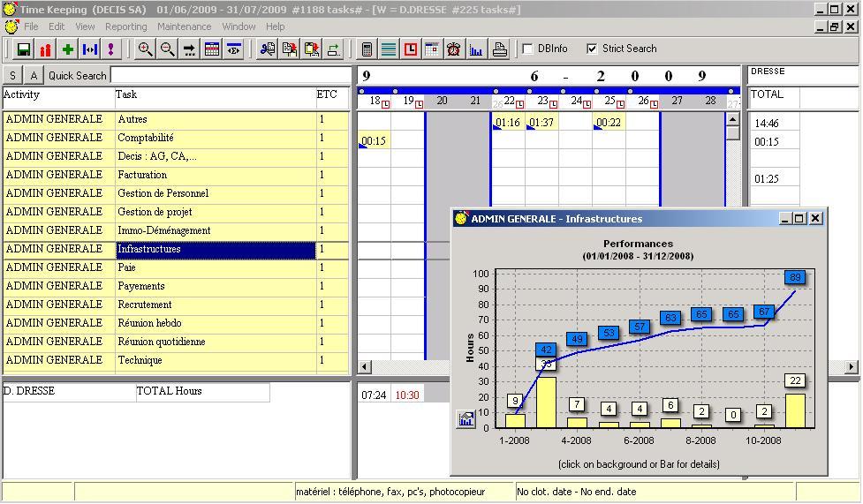863x504 pixels.
Task: Click inside the Quick Search field
Action: pos(230,76)
